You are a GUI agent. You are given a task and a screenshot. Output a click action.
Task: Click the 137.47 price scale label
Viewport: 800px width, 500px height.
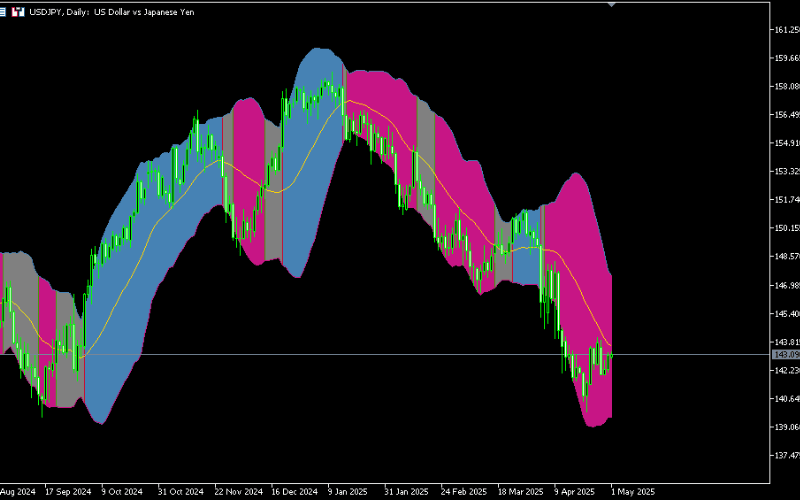(786, 455)
